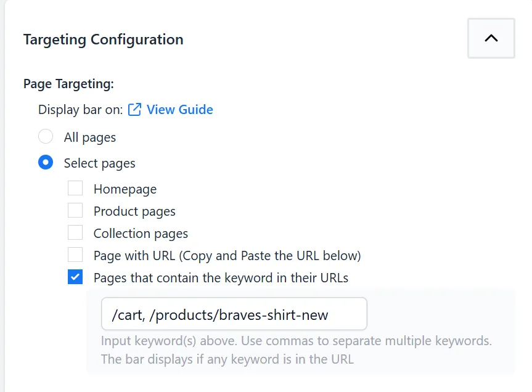This screenshot has width=532, height=392.
Task: Click the external link icon beside View Guide
Action: pyautogui.click(x=134, y=110)
